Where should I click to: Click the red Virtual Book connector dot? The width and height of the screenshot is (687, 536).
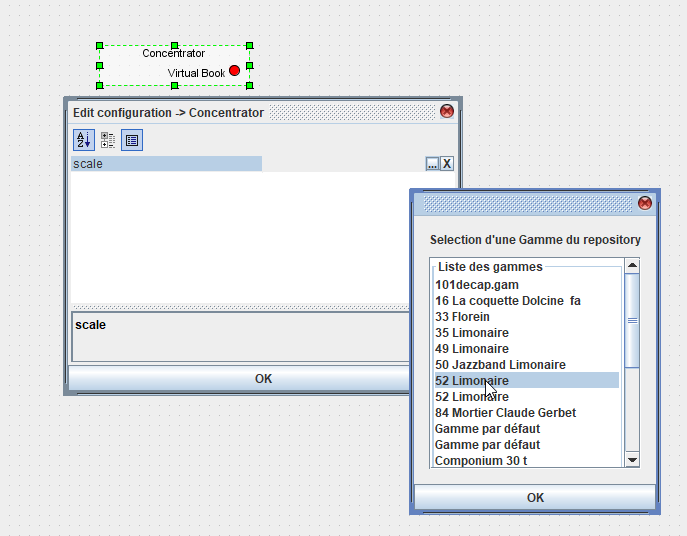(235, 72)
